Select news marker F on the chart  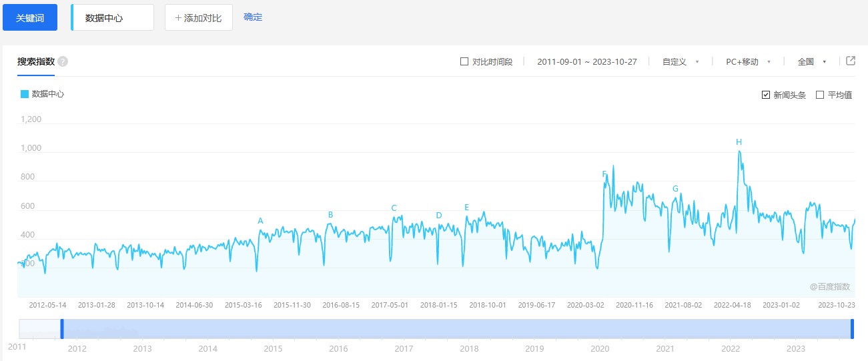[604, 174]
